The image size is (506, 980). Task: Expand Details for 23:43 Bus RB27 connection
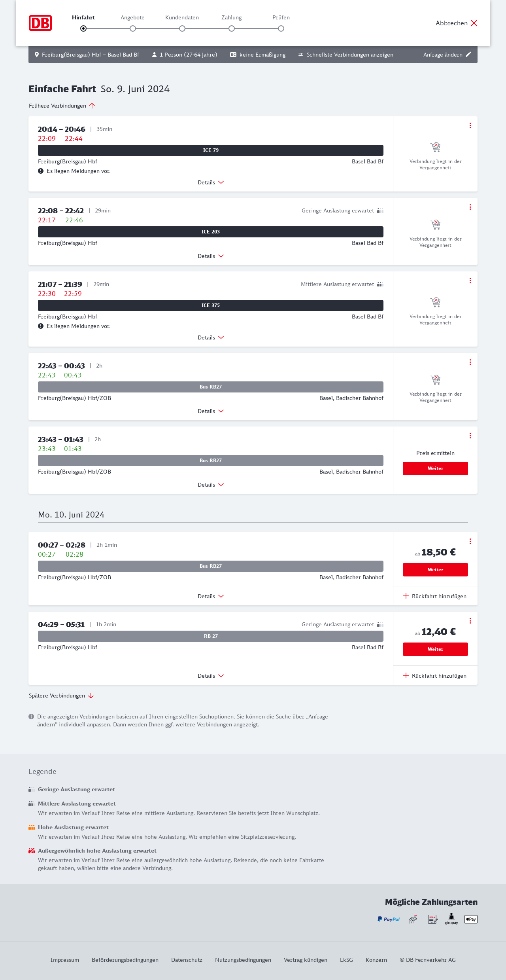211,485
